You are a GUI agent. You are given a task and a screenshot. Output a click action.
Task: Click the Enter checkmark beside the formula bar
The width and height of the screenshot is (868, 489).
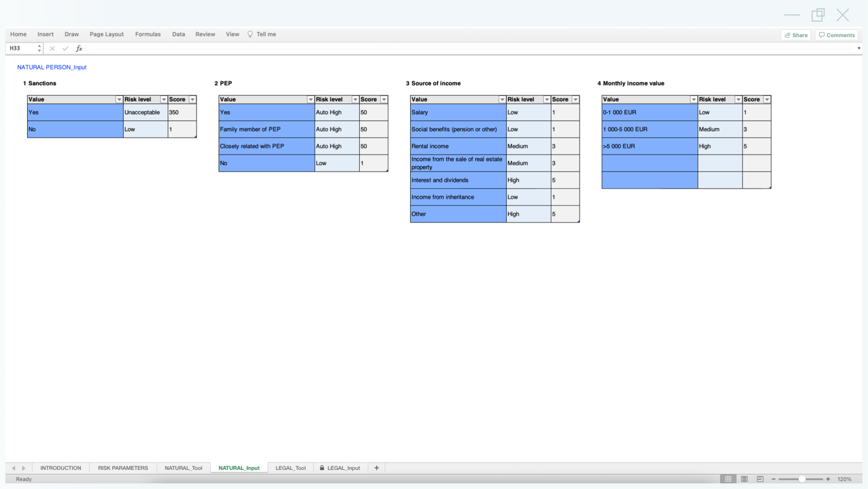(65, 48)
